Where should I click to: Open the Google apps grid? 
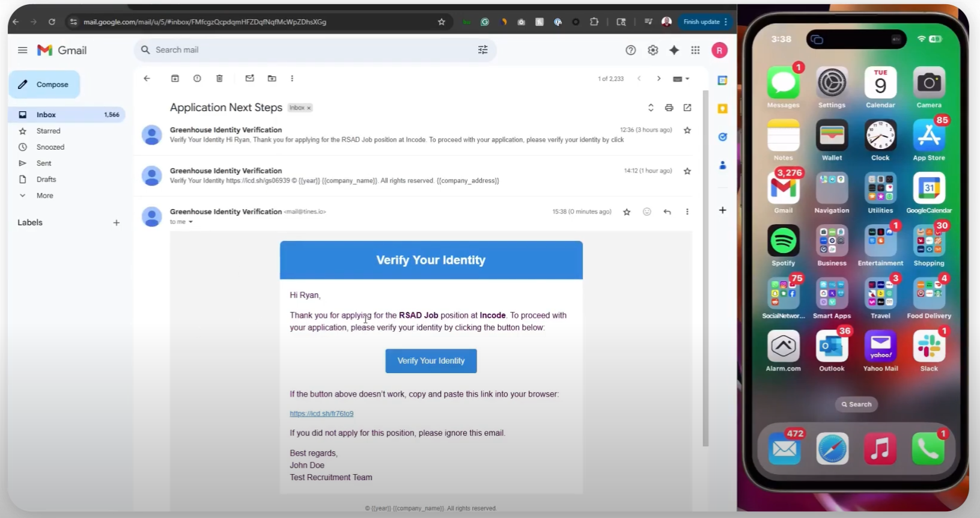click(695, 50)
